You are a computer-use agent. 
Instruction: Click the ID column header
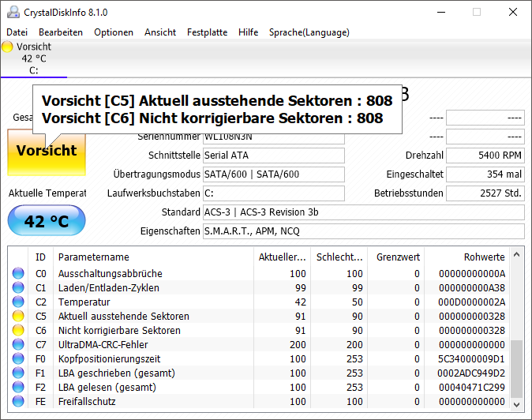coord(40,257)
